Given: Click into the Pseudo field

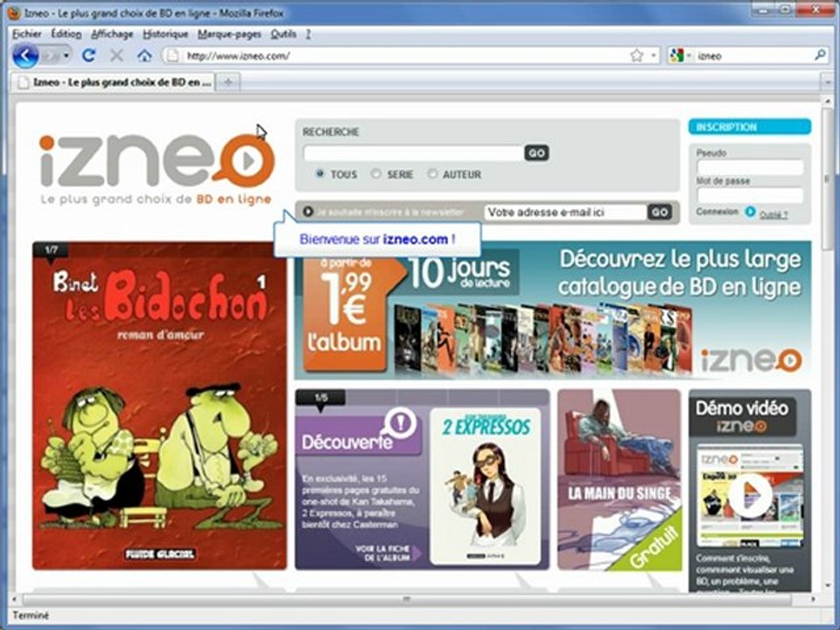Looking at the screenshot, I should coord(750,167).
